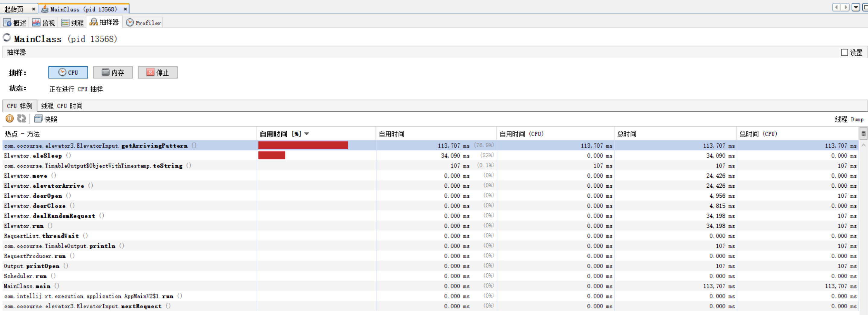This screenshot has height=315, width=868.
Task: Select the Elevator.move method row
Action: (x=431, y=176)
